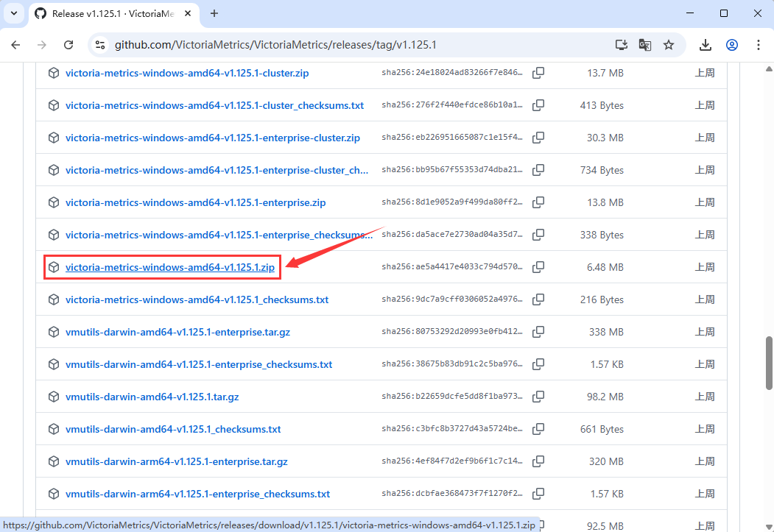The image size is (774, 532).
Task: Download vmutils-darwin-amd64-v1.125.1-enterprise.tar.gz
Action: 177,333
